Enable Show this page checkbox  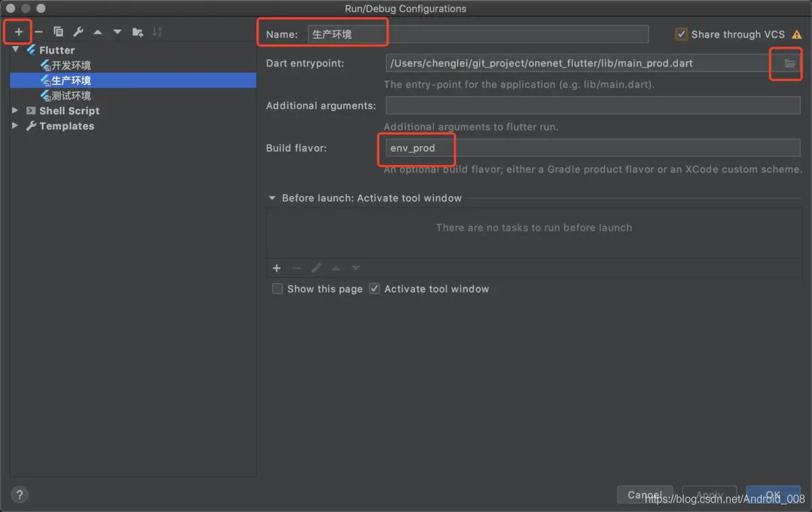[x=277, y=289]
